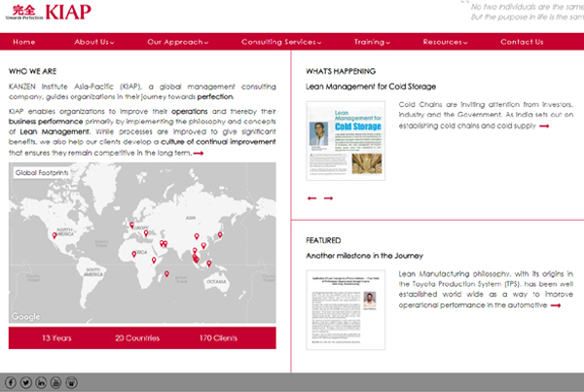
Task: Open the Contact Us page
Action: pos(522,42)
